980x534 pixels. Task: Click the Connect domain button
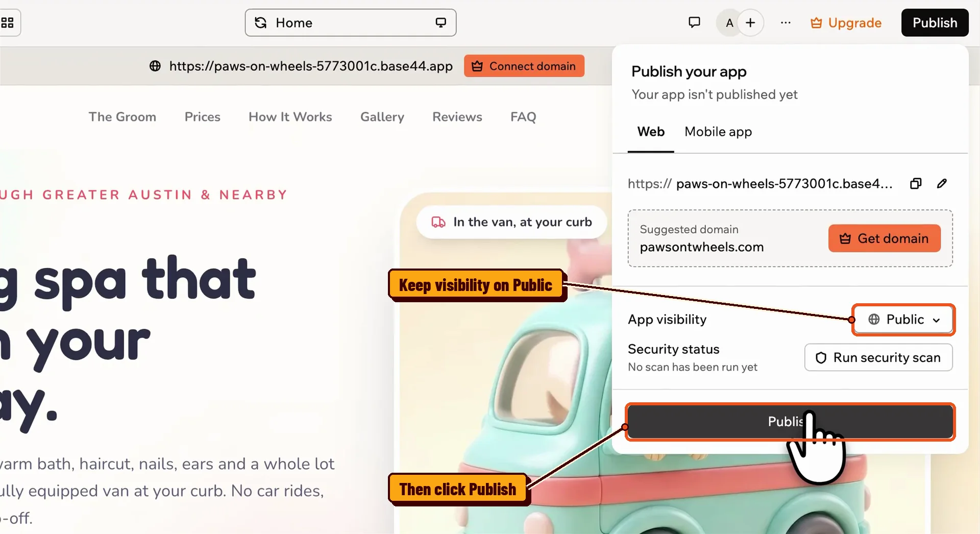[524, 66]
